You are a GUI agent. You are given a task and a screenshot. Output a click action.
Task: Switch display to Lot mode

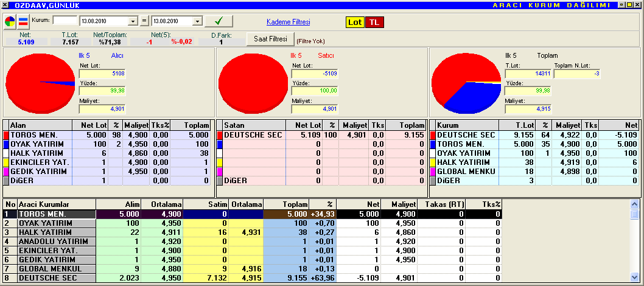point(355,23)
